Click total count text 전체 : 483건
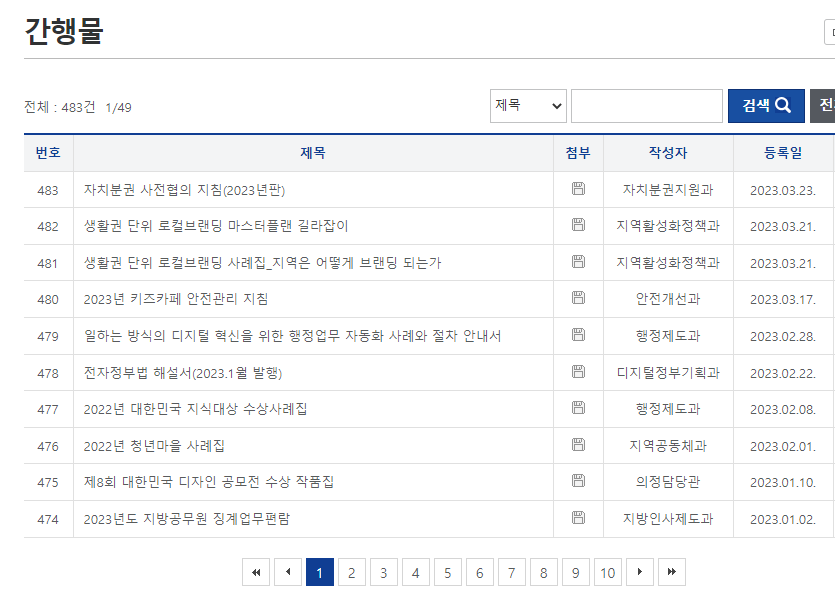The height and width of the screenshot is (596, 835). (x=60, y=108)
